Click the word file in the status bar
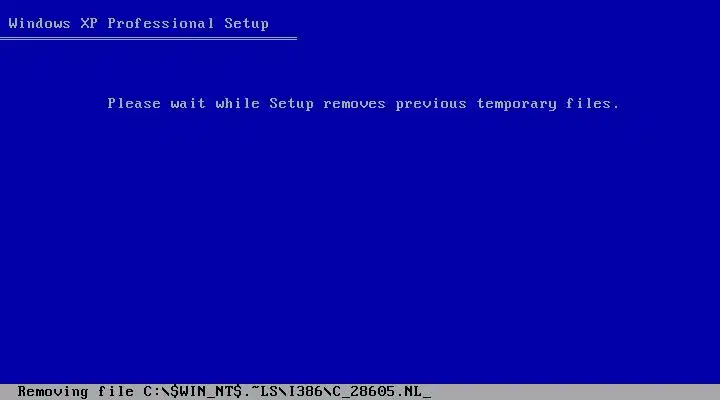Viewport: 720px width, 400px height. [x=116, y=391]
